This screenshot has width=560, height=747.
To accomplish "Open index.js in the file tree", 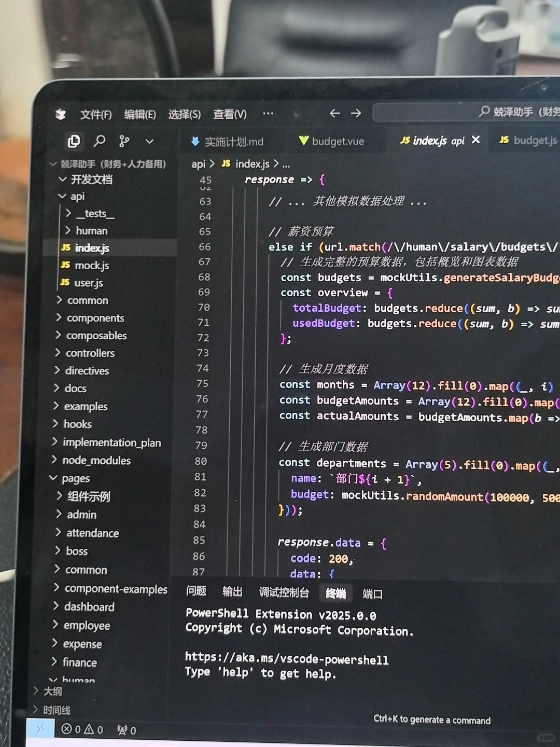I will point(86,248).
